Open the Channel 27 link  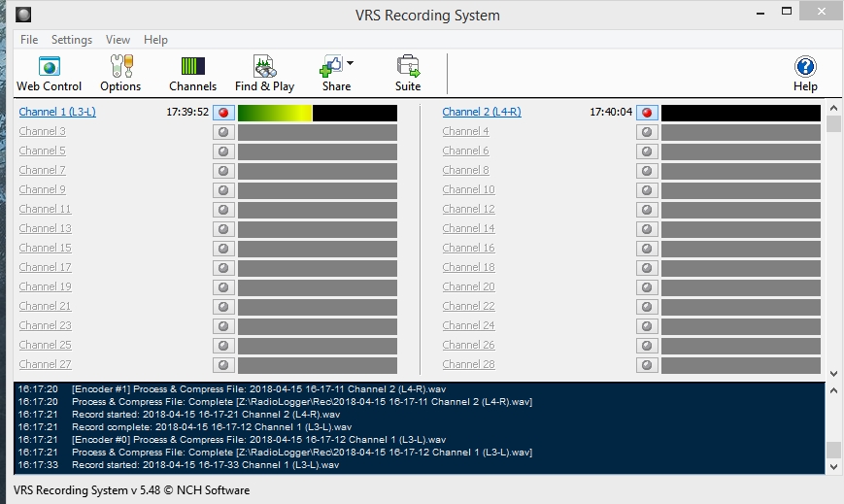(x=46, y=364)
